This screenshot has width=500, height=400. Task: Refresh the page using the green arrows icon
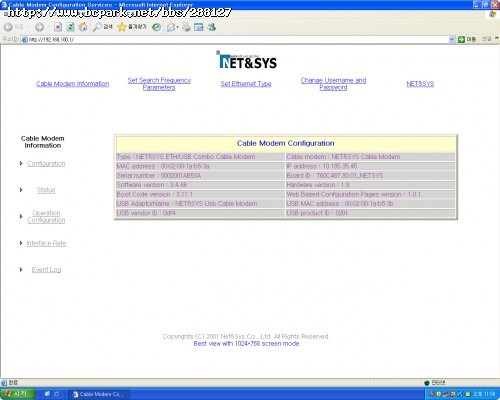[x=70, y=27]
